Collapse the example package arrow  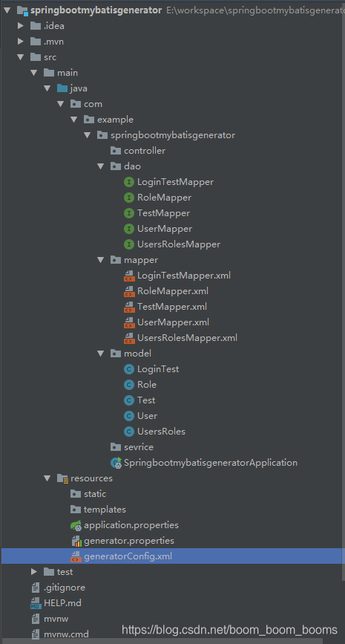point(74,120)
